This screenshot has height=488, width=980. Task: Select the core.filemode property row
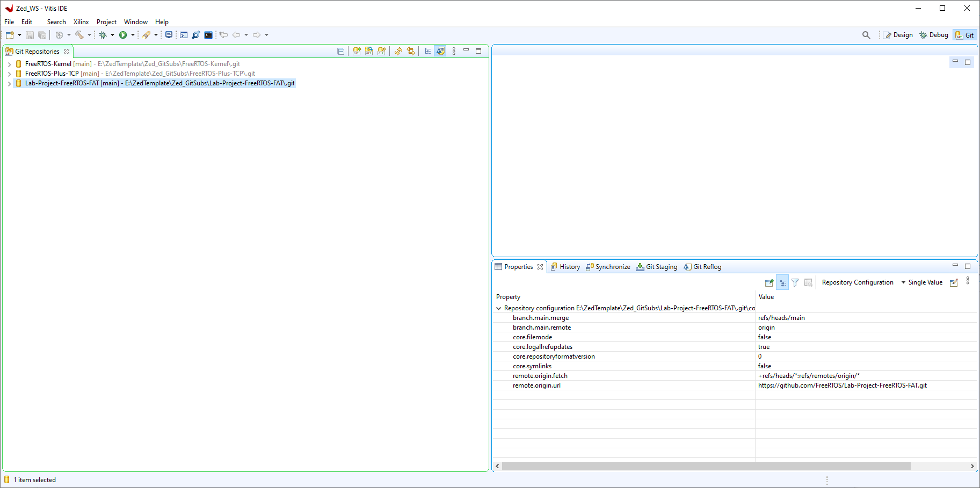click(734, 337)
